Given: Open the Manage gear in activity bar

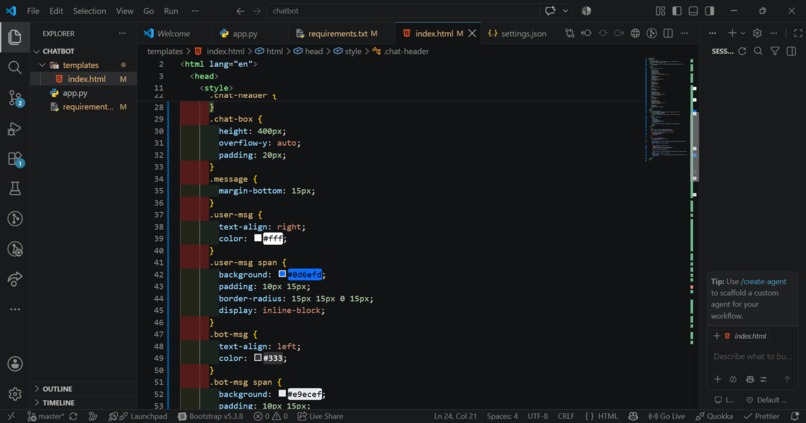Looking at the screenshot, I should tap(15, 394).
